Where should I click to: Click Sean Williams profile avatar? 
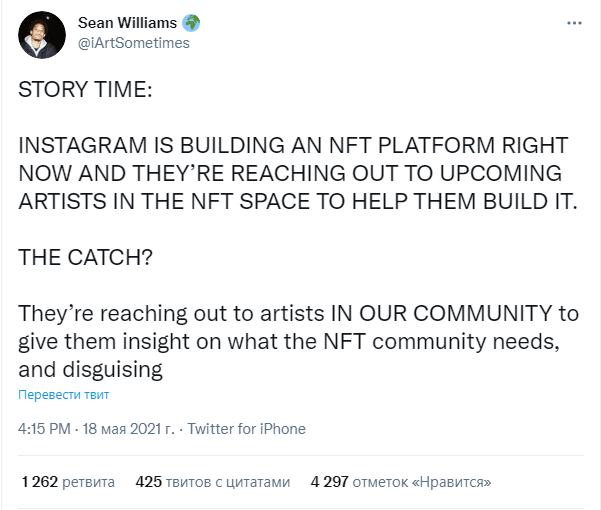[x=42, y=35]
